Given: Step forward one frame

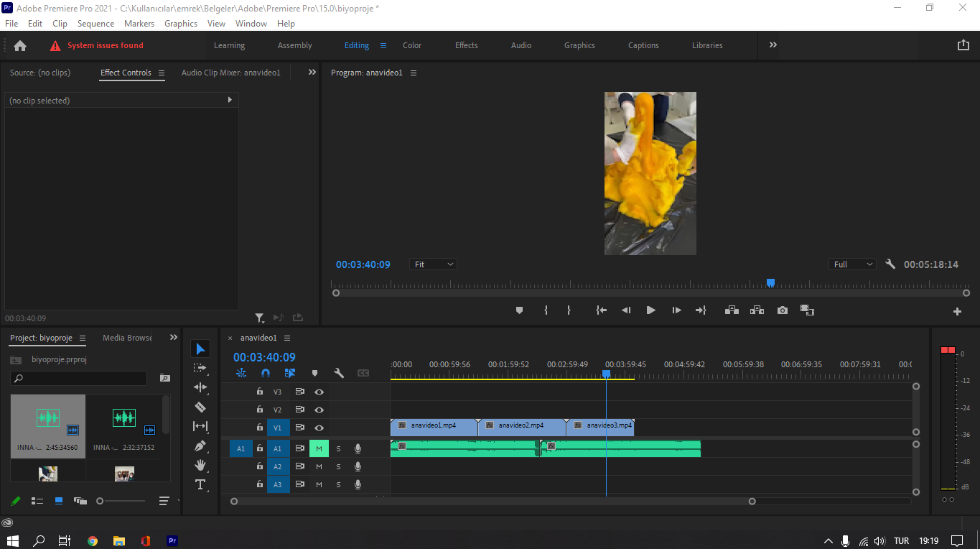Looking at the screenshot, I should (676, 310).
